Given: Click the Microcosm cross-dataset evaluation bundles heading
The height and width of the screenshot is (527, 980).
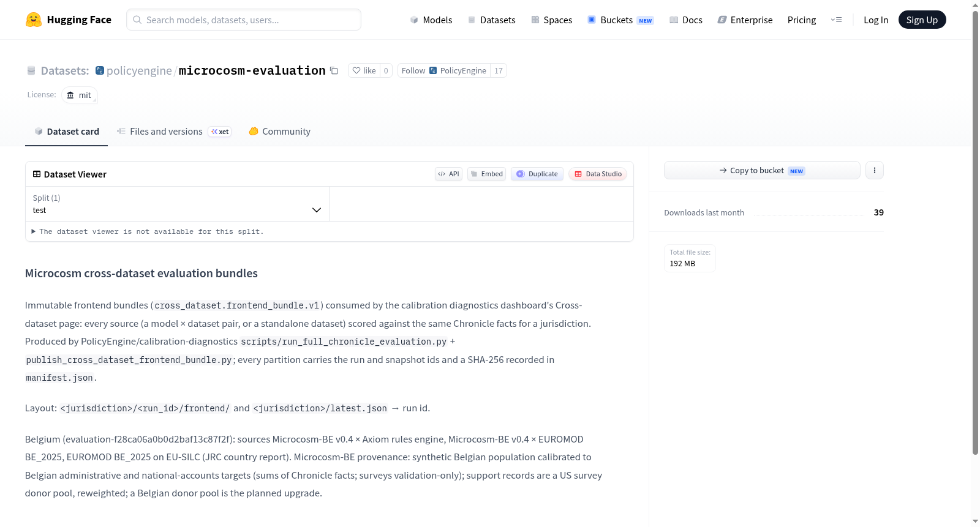Looking at the screenshot, I should [141, 273].
